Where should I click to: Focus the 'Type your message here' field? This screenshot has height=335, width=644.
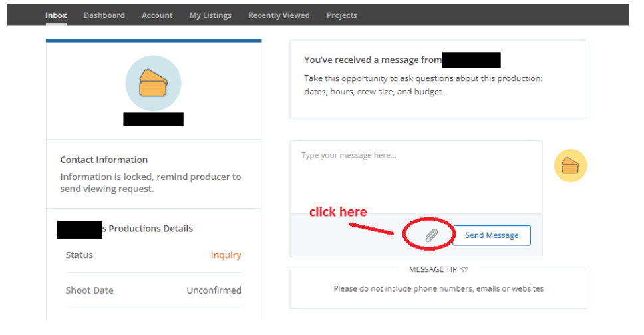416,177
